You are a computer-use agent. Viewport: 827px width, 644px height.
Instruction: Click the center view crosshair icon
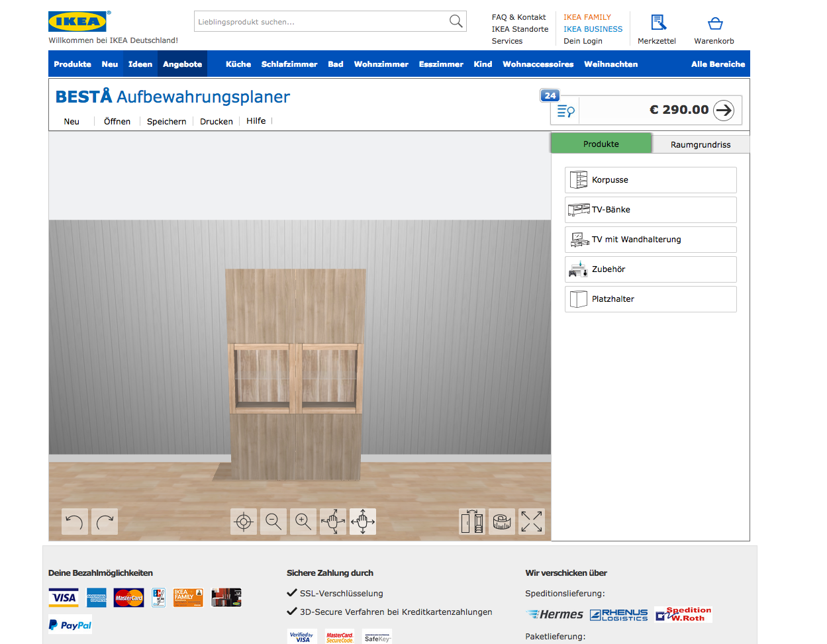point(244,522)
